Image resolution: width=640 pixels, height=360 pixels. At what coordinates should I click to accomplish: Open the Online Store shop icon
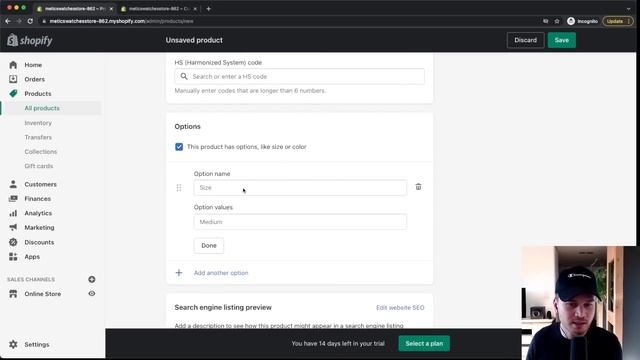[x=13, y=294]
